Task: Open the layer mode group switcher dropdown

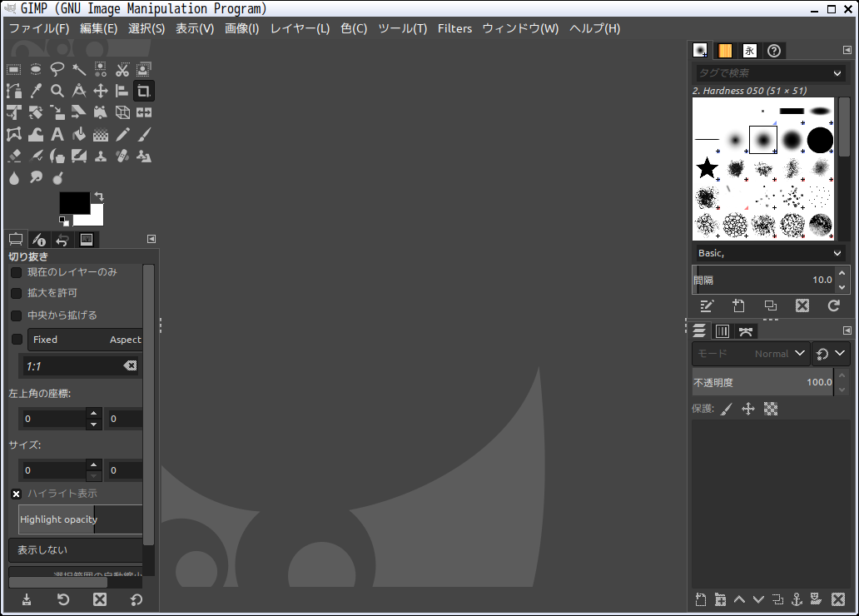Action: (x=831, y=354)
